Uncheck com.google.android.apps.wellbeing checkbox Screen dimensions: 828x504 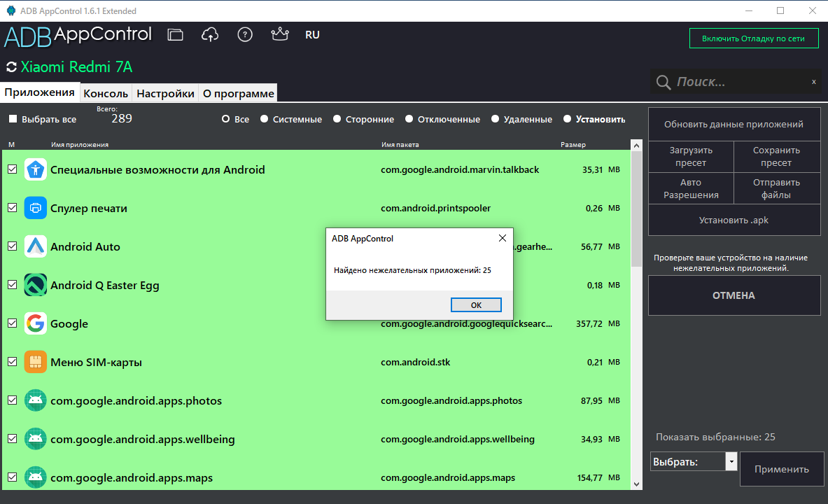[12, 439]
